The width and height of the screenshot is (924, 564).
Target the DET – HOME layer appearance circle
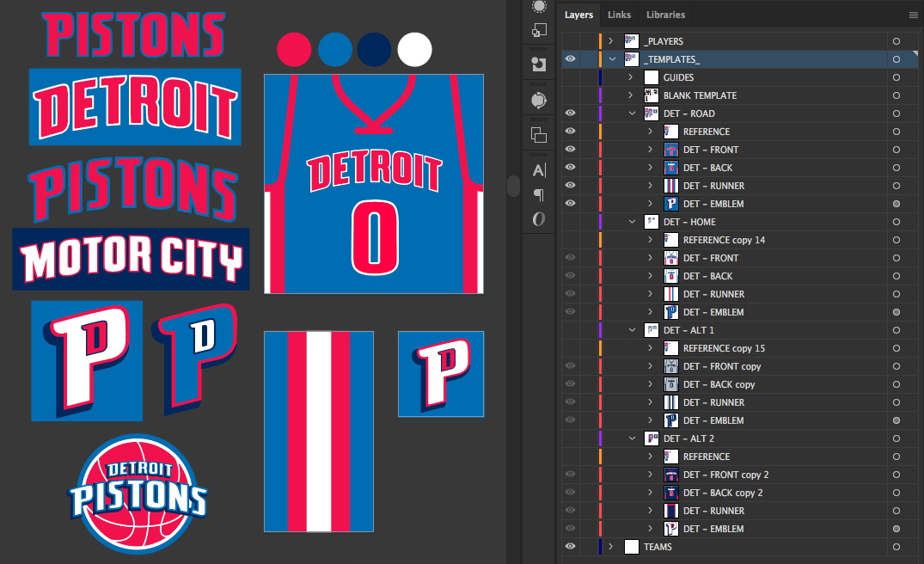[896, 221]
